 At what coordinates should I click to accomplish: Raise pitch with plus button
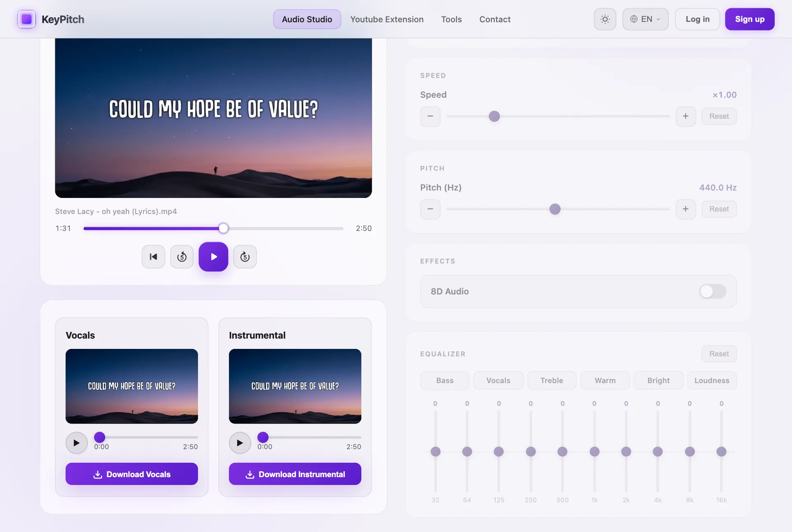[x=686, y=209]
